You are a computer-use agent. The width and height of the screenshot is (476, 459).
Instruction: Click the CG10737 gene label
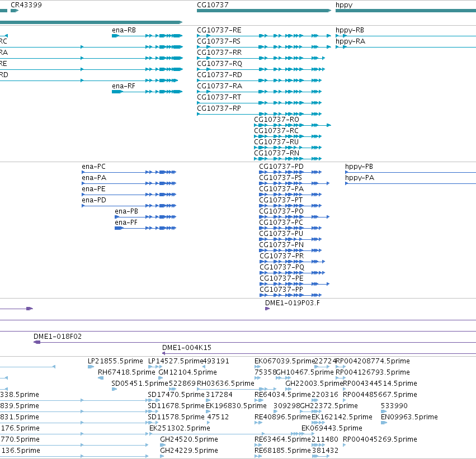tap(213, 5)
